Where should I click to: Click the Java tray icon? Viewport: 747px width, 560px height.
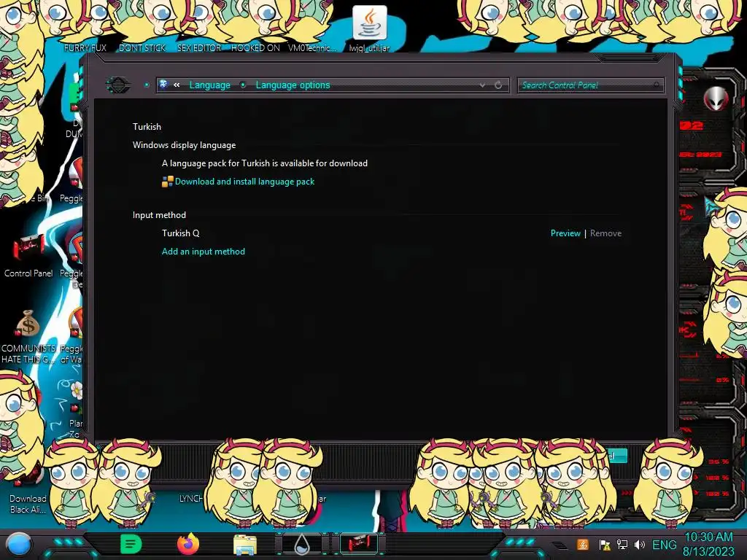tap(583, 545)
